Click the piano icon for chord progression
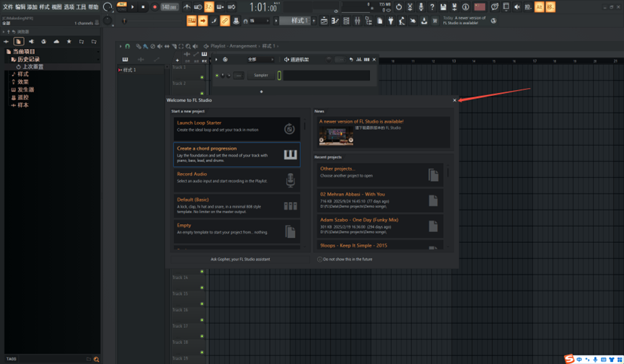 pyautogui.click(x=290, y=155)
